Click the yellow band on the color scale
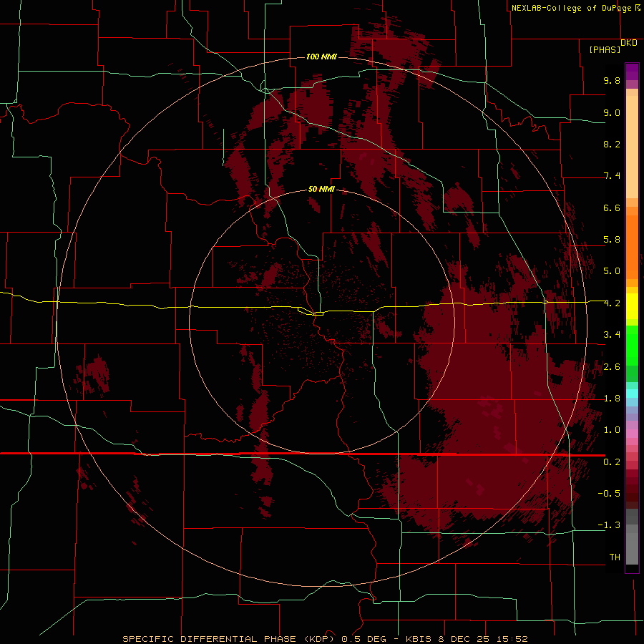This screenshot has height=644, width=644. coord(632,306)
